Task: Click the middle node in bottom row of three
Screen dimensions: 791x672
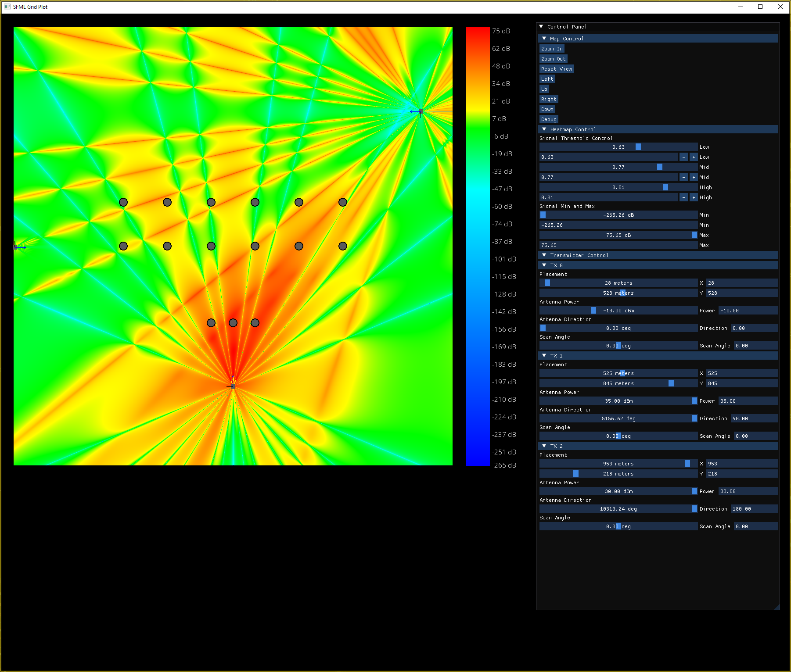Action: tap(233, 323)
